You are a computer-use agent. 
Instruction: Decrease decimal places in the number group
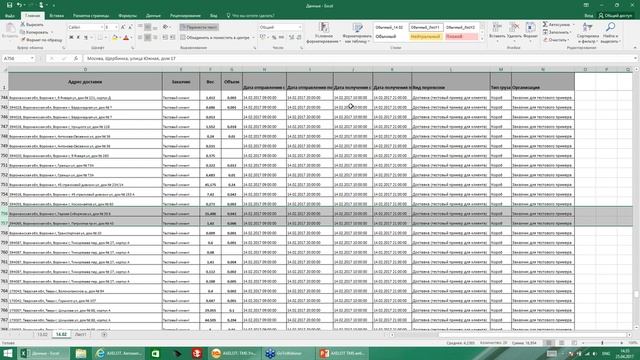(x=299, y=37)
